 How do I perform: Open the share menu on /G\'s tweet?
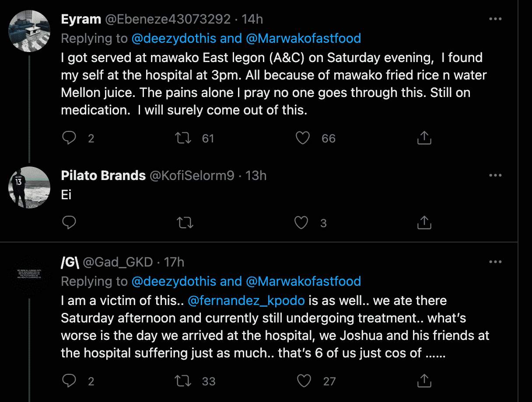point(423,381)
